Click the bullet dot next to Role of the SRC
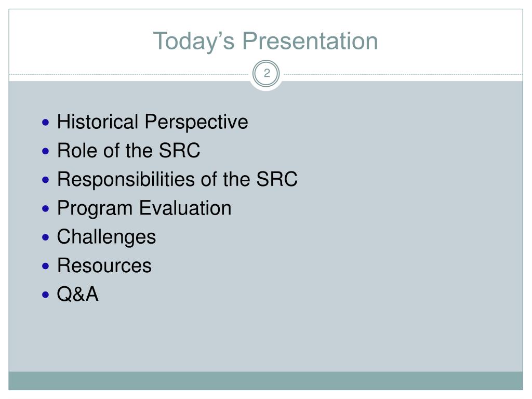 [x=46, y=151]
